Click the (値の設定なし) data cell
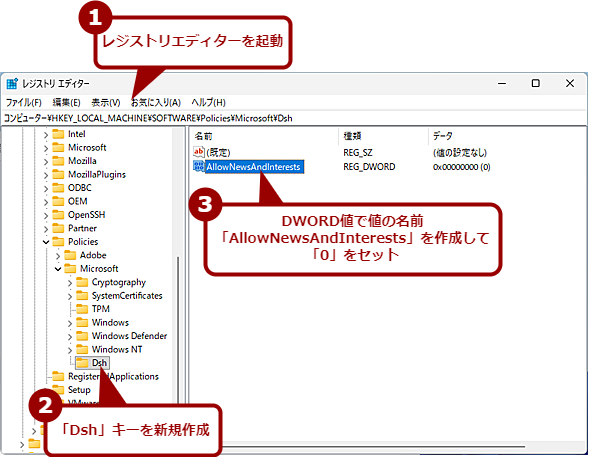 point(459,152)
